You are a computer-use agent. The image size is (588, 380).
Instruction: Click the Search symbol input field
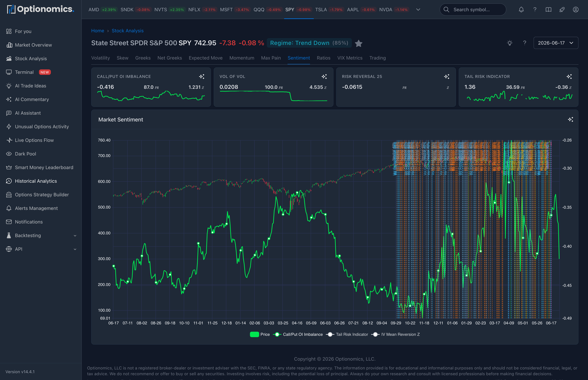click(473, 10)
